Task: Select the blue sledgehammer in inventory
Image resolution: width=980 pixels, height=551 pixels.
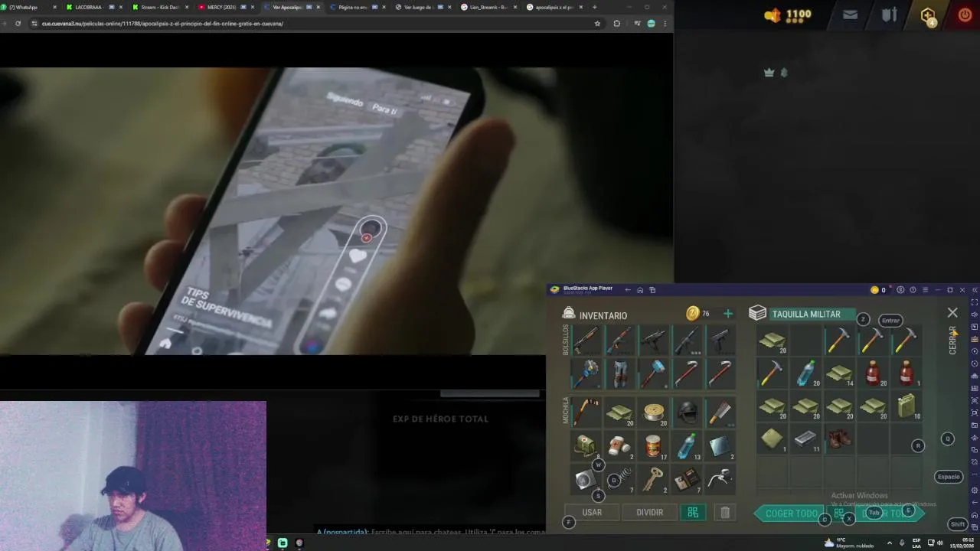Action: pyautogui.click(x=653, y=374)
